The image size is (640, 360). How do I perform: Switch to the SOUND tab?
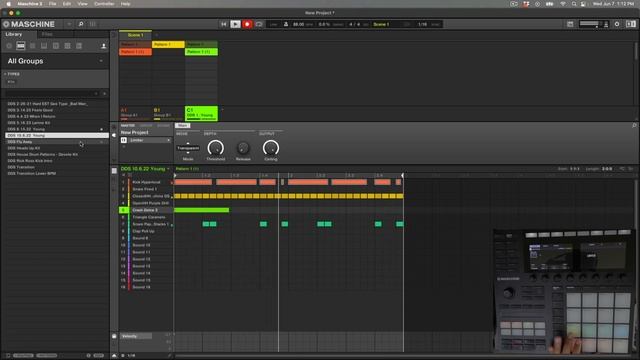coord(163,126)
